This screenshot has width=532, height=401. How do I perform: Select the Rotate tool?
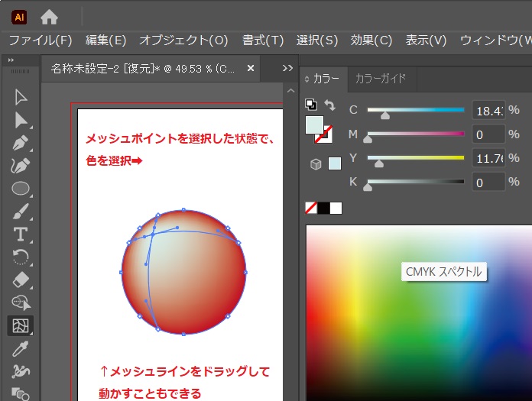click(x=21, y=257)
